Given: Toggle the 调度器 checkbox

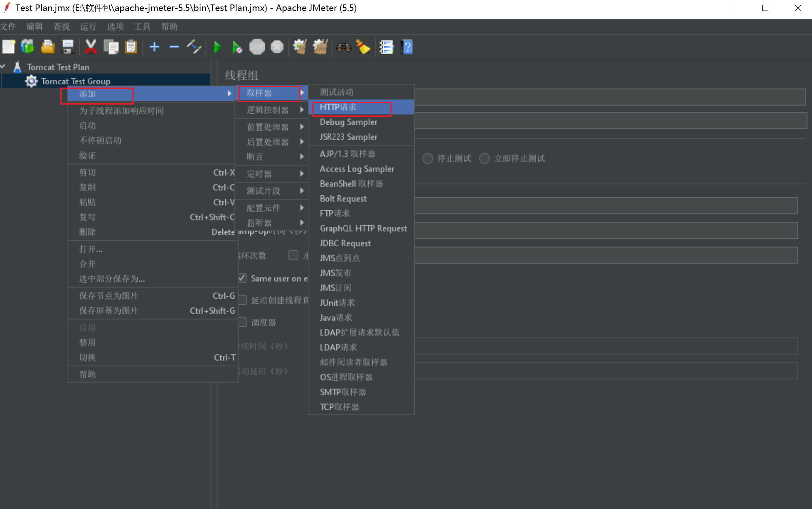Looking at the screenshot, I should [242, 322].
